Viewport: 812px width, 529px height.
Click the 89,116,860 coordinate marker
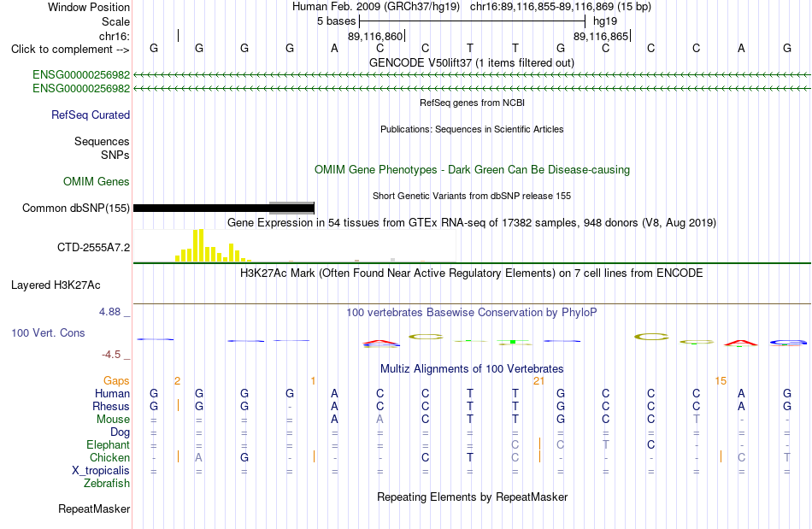pos(375,36)
